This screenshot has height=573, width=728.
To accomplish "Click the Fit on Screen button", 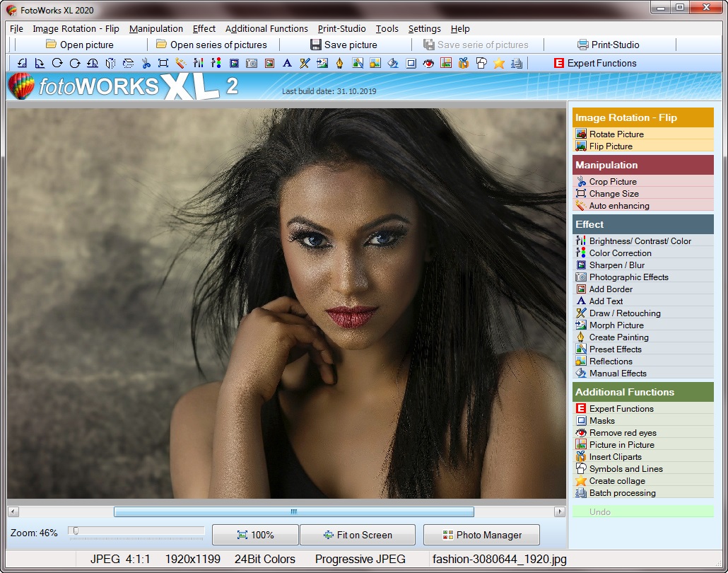I will [x=358, y=535].
